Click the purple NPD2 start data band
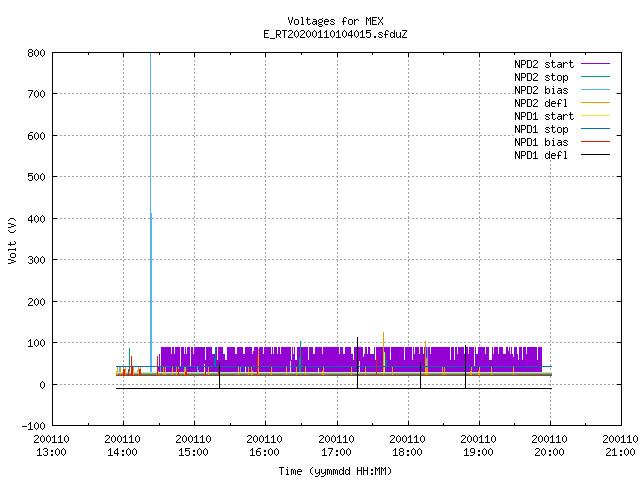 click(351, 361)
